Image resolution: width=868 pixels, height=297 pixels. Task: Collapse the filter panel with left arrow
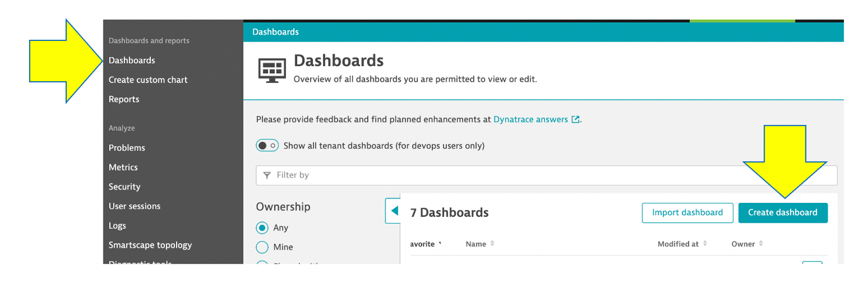tap(394, 211)
